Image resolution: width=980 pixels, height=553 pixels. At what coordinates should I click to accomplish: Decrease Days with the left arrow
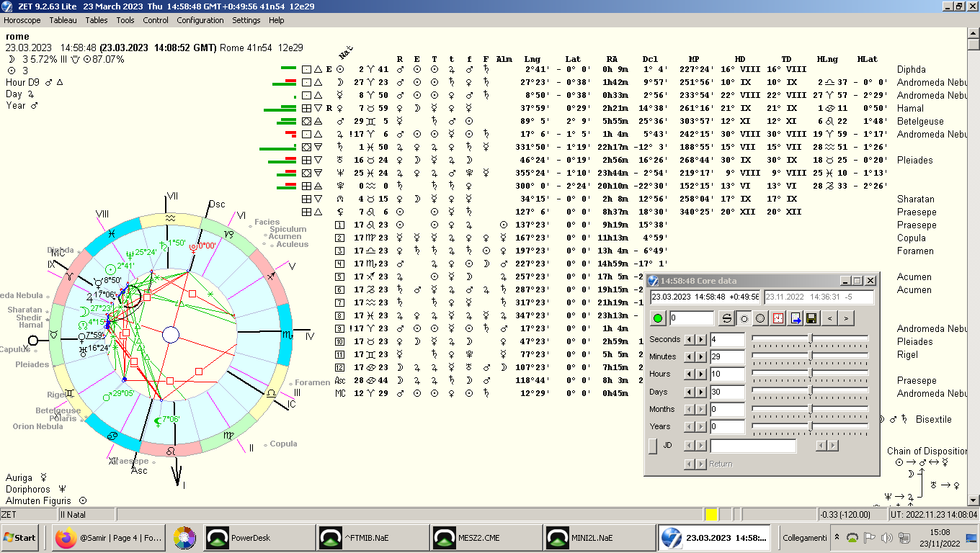pos(689,392)
